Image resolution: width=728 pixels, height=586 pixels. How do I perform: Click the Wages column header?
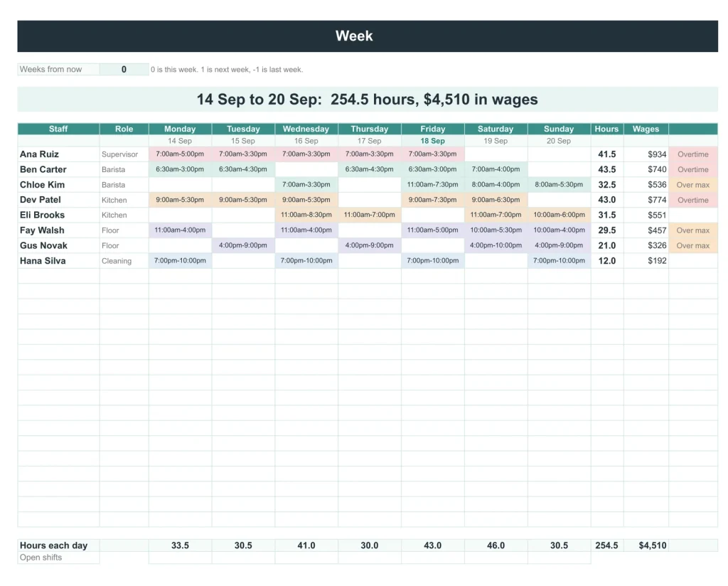coord(646,129)
